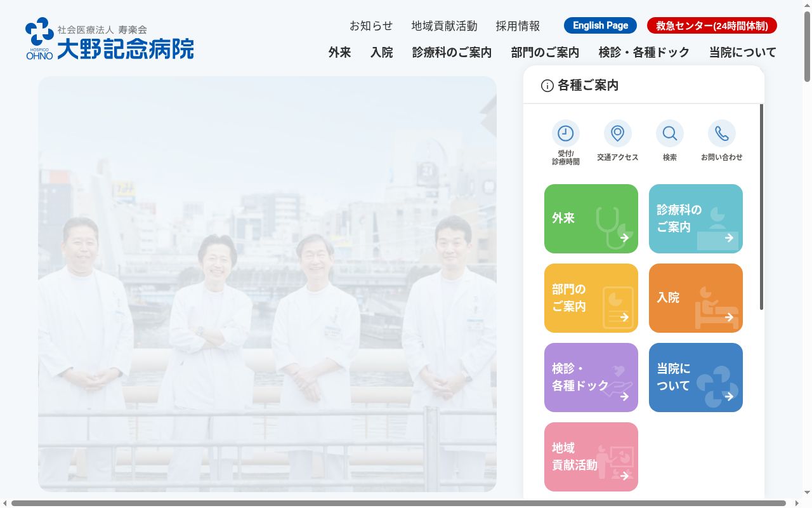
Task: Click the お問い合わせ phone icon
Action: (x=721, y=133)
